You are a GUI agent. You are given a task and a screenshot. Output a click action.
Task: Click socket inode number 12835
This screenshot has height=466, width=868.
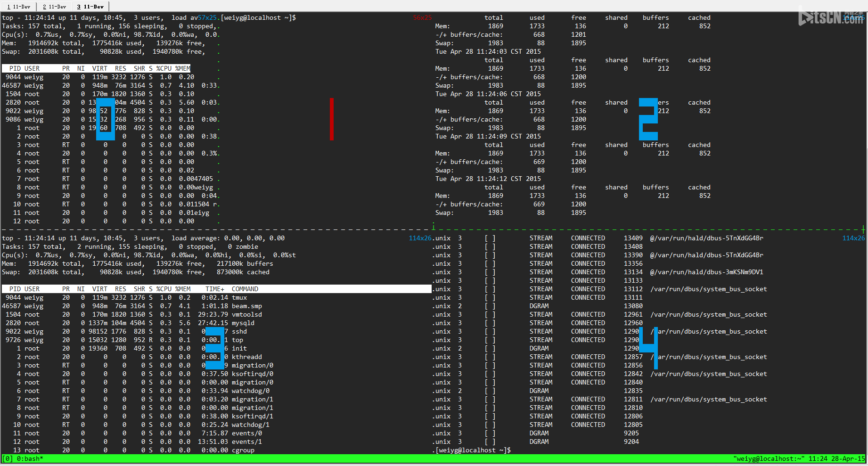(633, 391)
